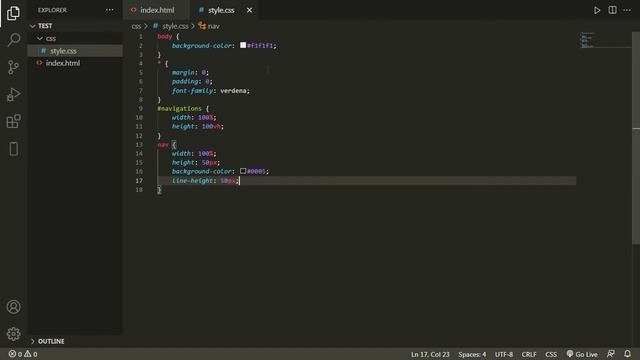
Task: Open the #0005 color swatch picker
Action: click(x=243, y=171)
